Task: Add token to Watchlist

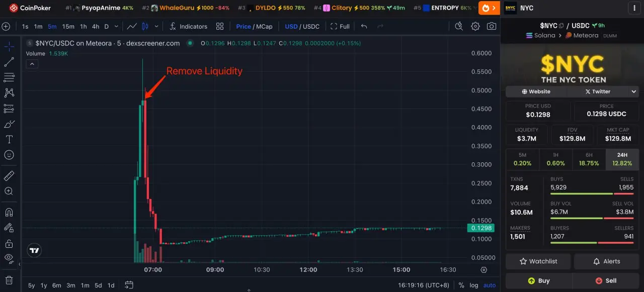Action: tap(538, 261)
